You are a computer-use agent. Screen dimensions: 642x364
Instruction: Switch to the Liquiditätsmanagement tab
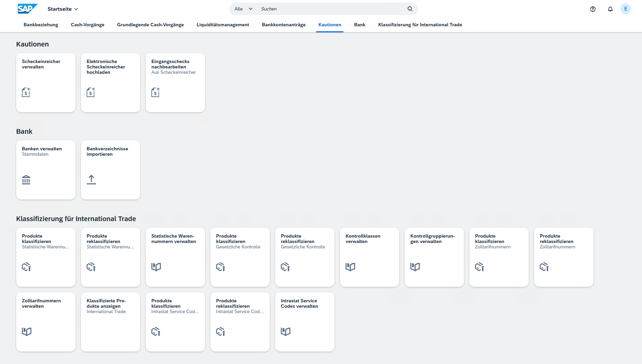point(223,25)
